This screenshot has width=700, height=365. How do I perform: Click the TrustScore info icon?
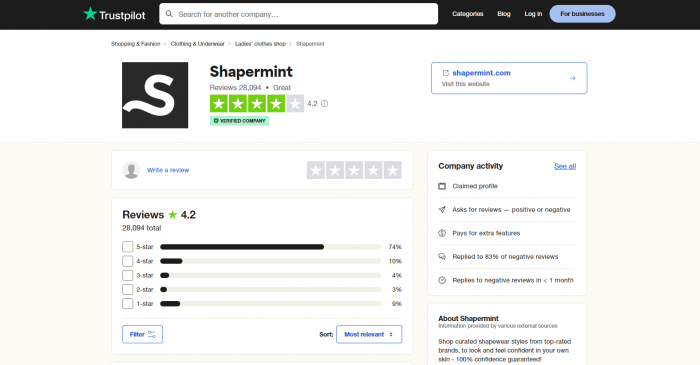pos(325,104)
